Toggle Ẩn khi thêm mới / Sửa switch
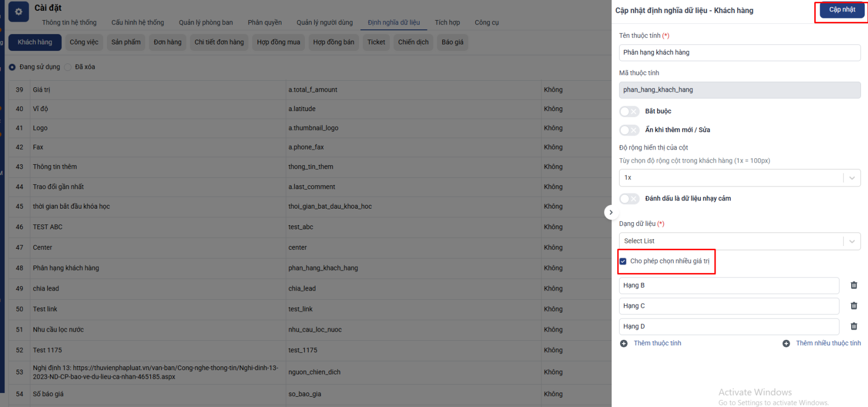Screen dimensions: 868x407 (x=629, y=130)
